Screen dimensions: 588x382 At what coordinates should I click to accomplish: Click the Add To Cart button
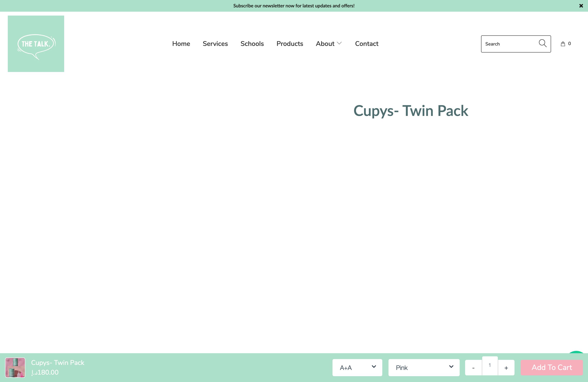click(551, 367)
